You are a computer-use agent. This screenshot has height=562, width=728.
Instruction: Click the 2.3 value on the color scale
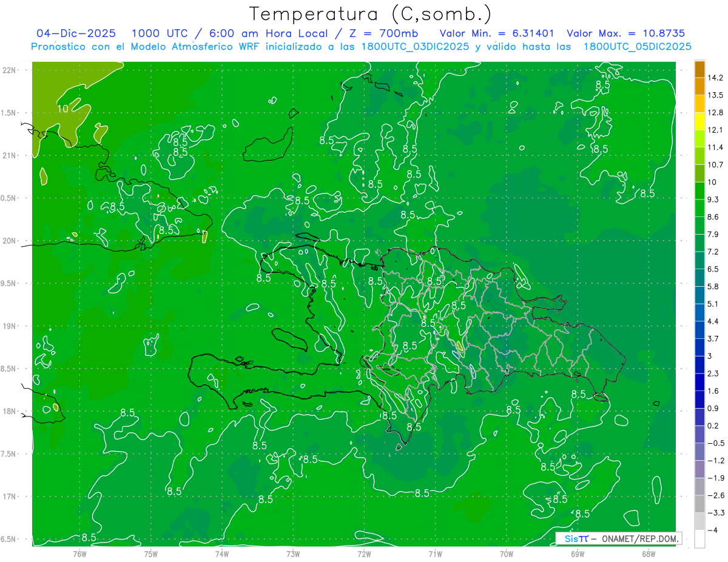[713, 373]
